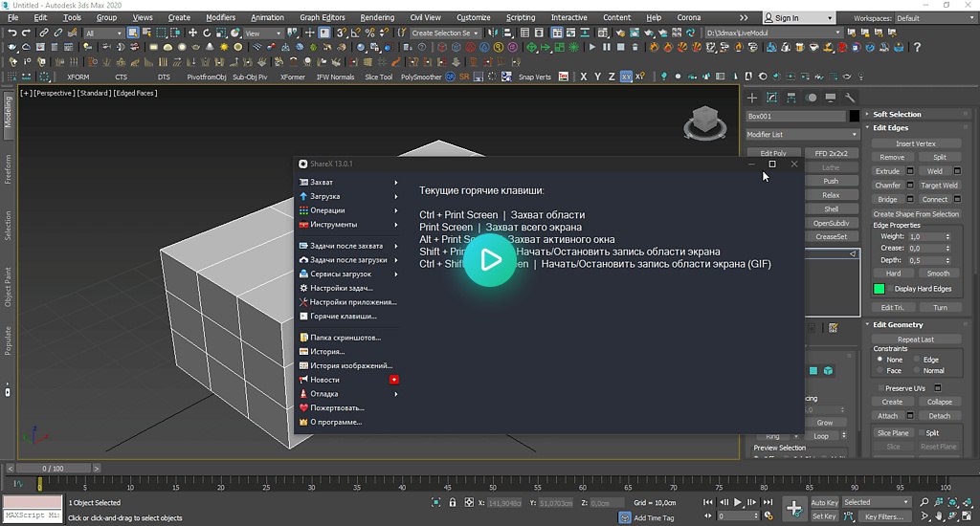Restrict to X axis button
The width and height of the screenshot is (980, 526).
pyautogui.click(x=583, y=77)
